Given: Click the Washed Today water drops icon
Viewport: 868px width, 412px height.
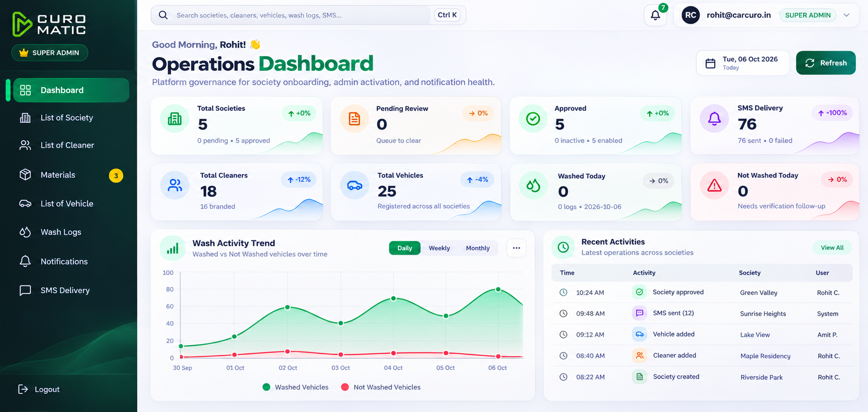Looking at the screenshot, I should point(533,185).
